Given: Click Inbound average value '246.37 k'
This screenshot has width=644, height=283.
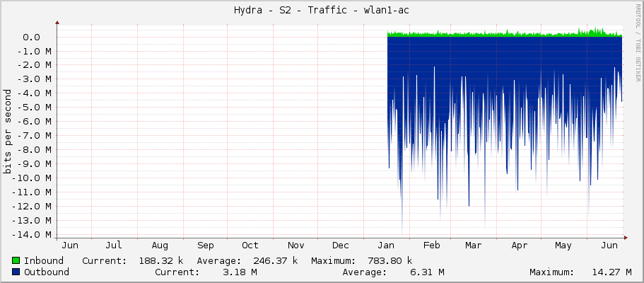Looking at the screenshot, I should pos(276,260).
